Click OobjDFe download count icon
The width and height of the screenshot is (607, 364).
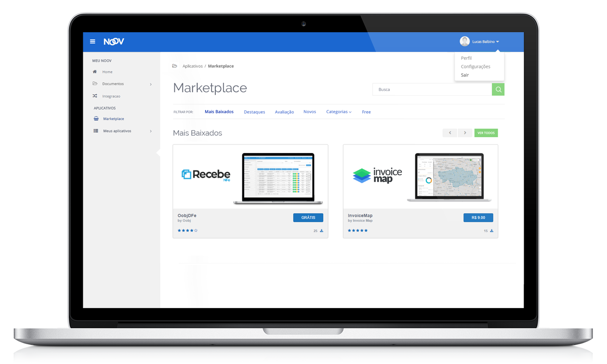coord(322,231)
